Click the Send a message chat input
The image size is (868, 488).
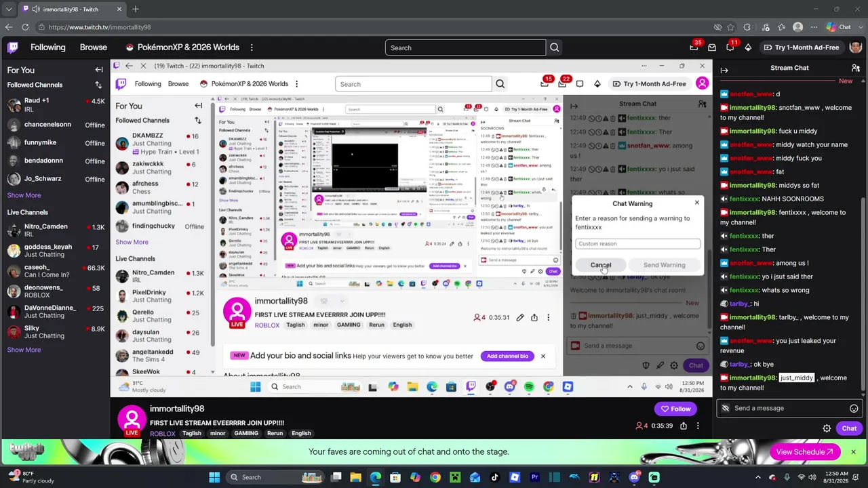[790, 408]
